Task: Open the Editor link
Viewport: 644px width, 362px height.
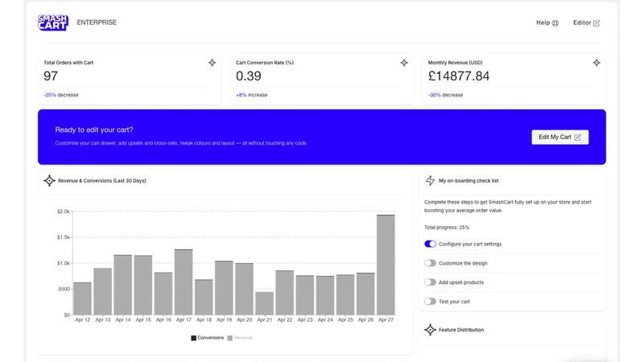Action: [587, 23]
